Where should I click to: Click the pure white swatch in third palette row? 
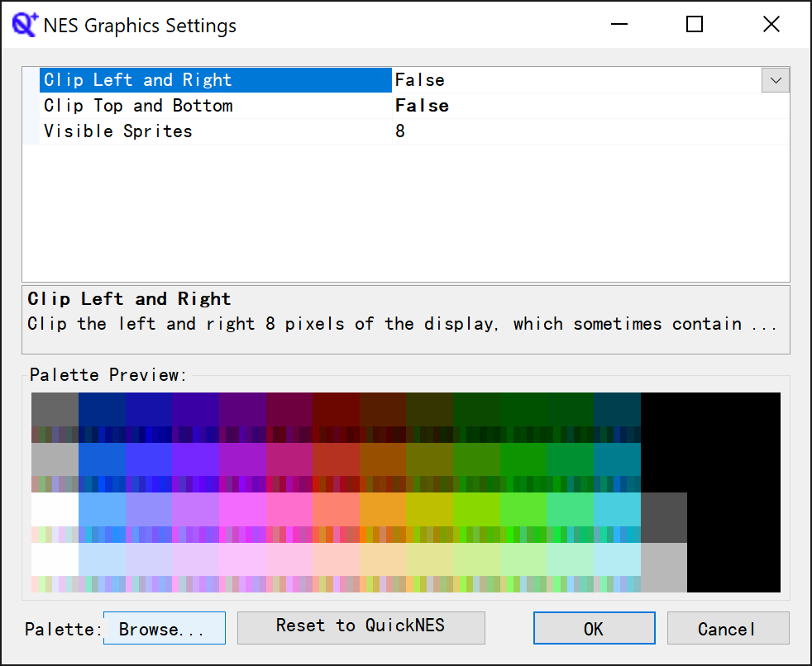(x=55, y=509)
